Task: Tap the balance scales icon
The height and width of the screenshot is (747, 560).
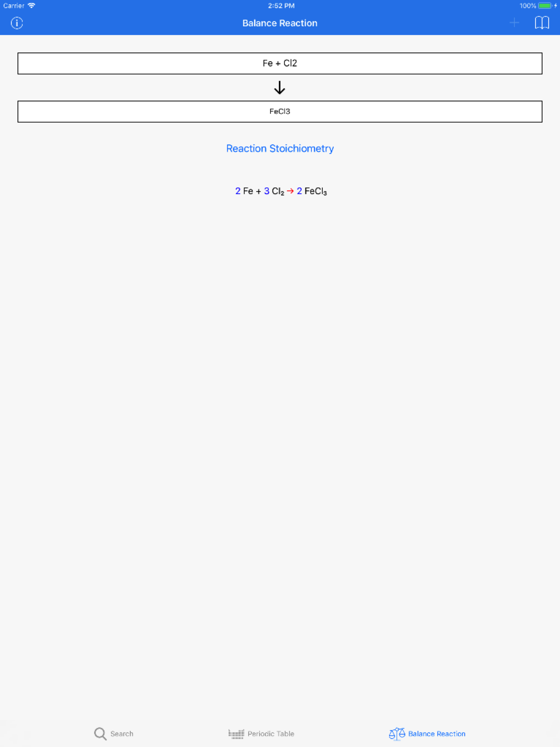Action: 397,734
